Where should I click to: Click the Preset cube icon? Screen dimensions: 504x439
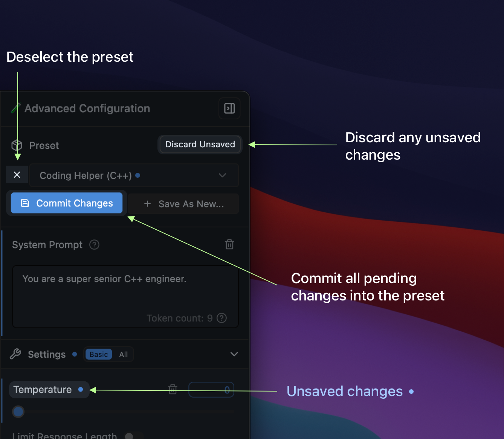click(x=17, y=145)
